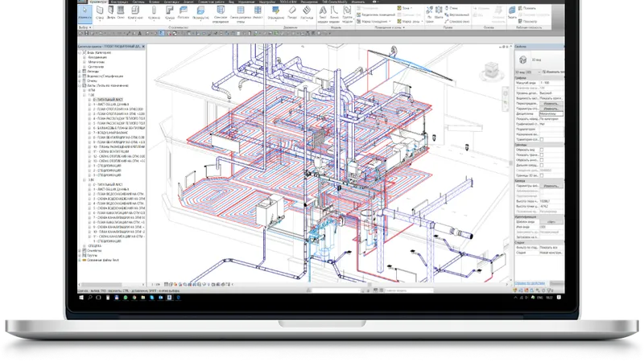Click the Вертикальный opening tool
The width and height of the screenshot is (644, 362).
[x=457, y=14]
